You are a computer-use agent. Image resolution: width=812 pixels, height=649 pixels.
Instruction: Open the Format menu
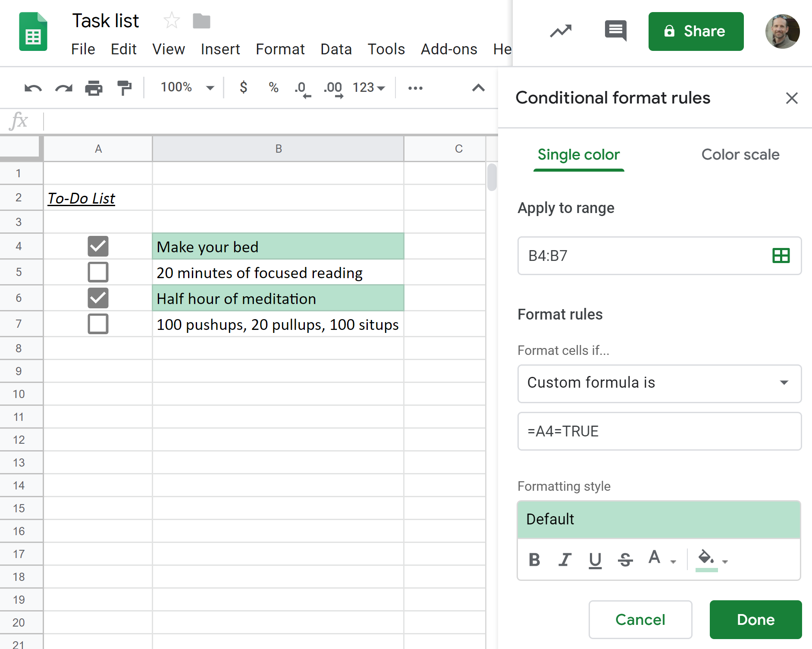point(280,49)
